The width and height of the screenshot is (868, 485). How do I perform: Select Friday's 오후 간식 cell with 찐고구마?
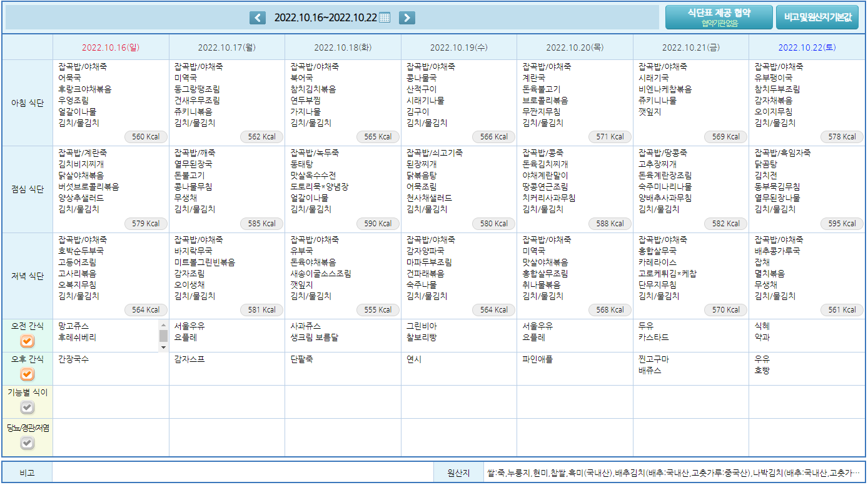click(690, 368)
